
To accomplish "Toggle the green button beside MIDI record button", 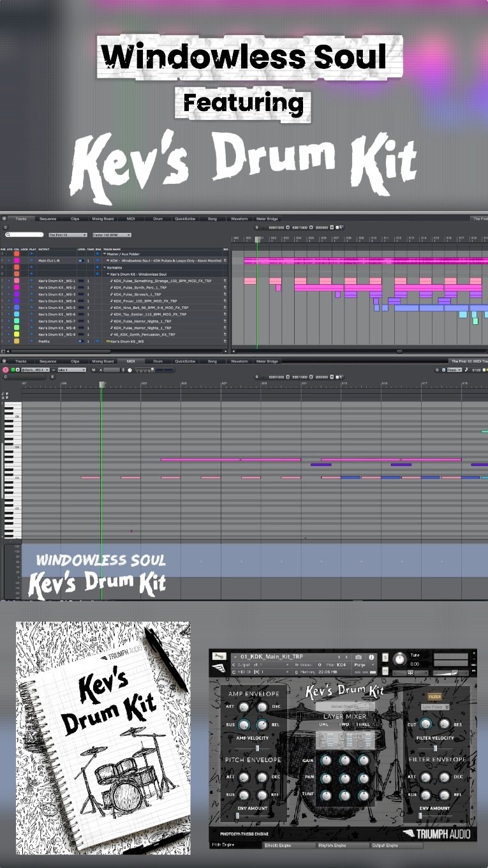I will 13,370.
